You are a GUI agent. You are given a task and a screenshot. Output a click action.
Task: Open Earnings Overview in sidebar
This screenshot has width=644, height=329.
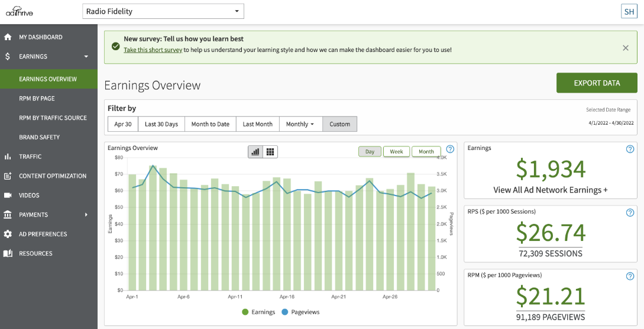click(48, 79)
